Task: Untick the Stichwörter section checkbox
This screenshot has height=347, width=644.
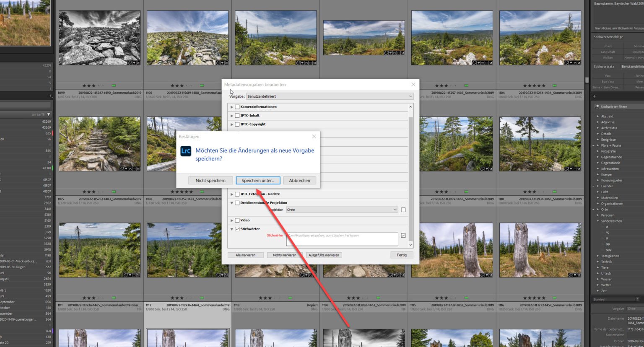Action: [x=237, y=229]
